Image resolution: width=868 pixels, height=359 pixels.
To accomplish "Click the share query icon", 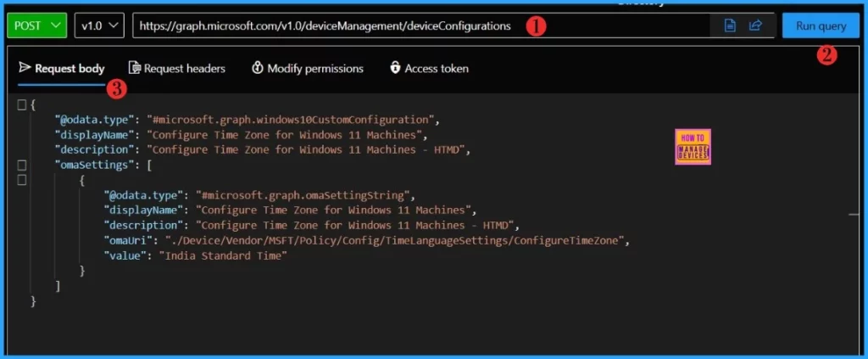I will point(755,25).
